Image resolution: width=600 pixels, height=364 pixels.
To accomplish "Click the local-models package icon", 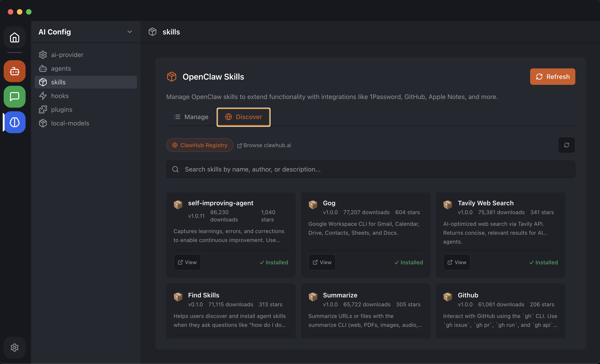I will (x=43, y=123).
